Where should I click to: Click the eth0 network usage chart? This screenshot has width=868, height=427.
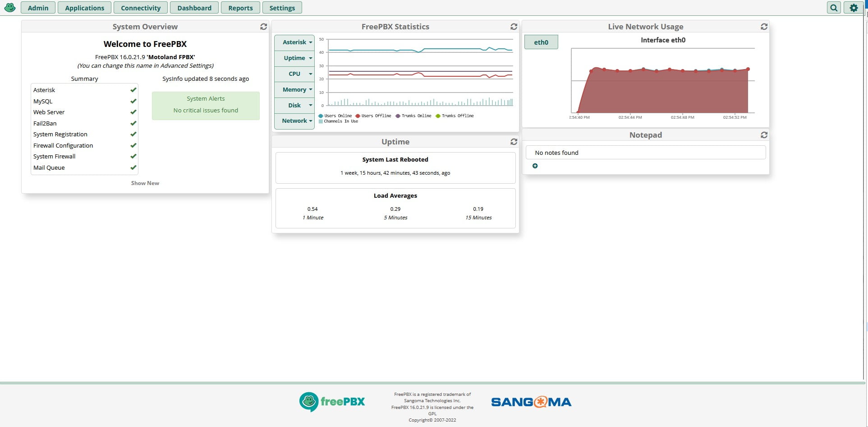(663, 81)
